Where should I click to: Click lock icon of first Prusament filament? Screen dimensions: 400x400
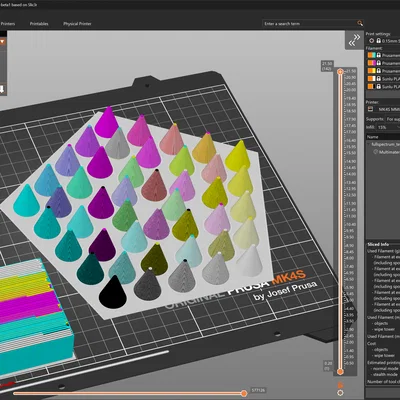(x=379, y=55)
